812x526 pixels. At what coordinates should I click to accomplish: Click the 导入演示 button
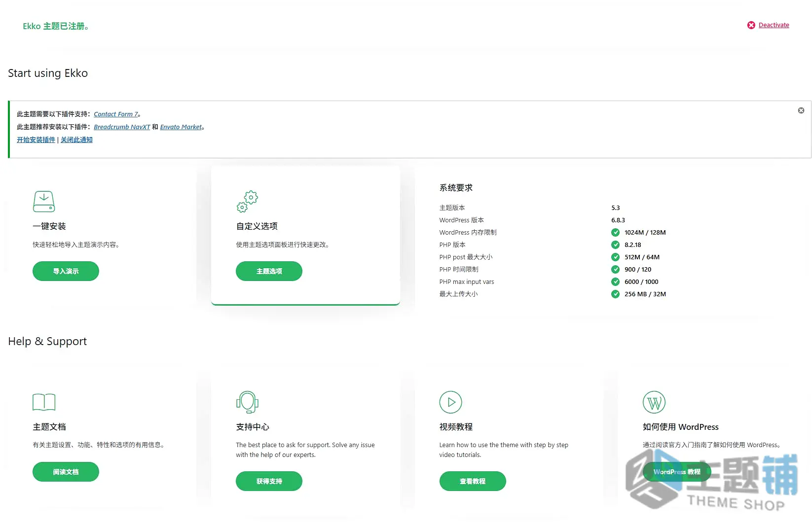[x=66, y=271]
